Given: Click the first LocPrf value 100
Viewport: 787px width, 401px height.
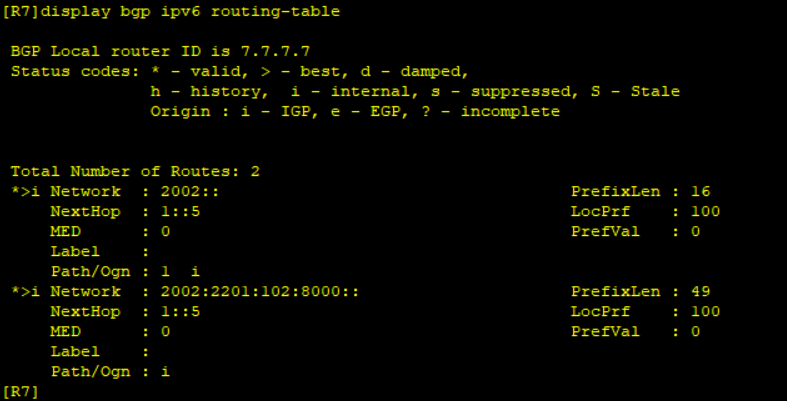Looking at the screenshot, I should pos(706,212).
